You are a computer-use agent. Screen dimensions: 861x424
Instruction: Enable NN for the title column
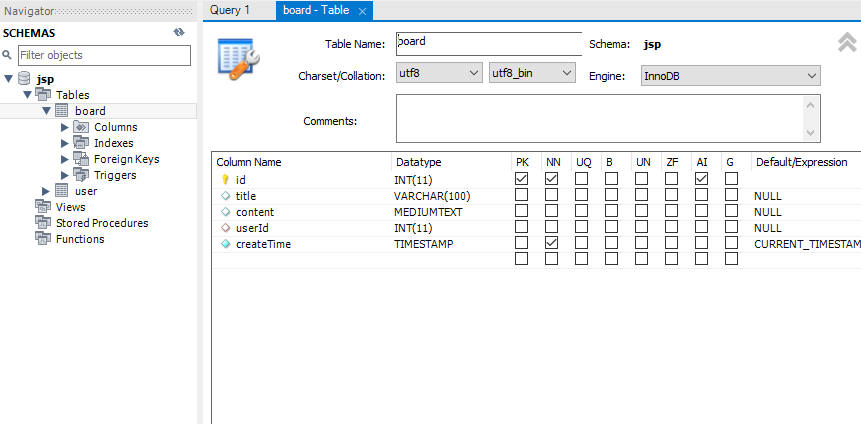(552, 194)
